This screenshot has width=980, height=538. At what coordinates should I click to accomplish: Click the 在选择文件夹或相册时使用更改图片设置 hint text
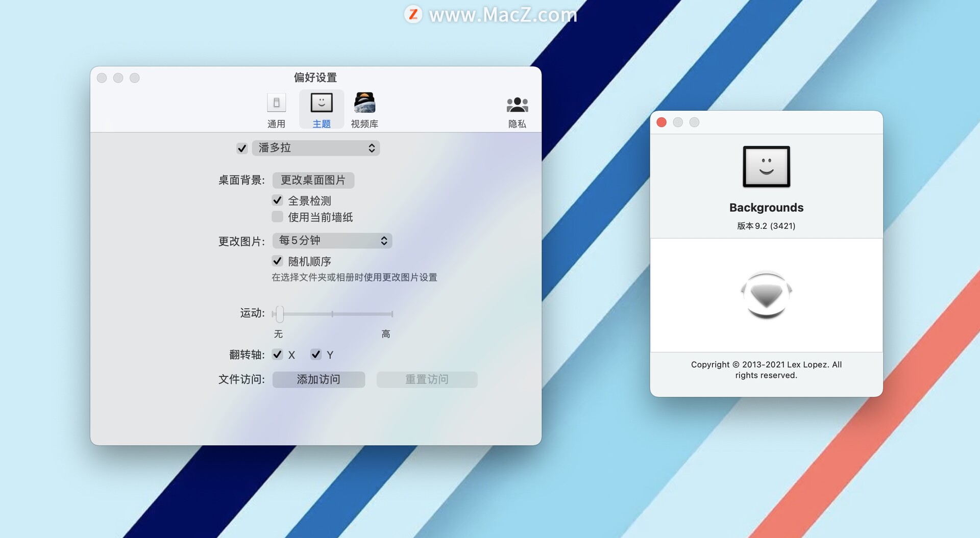point(354,277)
